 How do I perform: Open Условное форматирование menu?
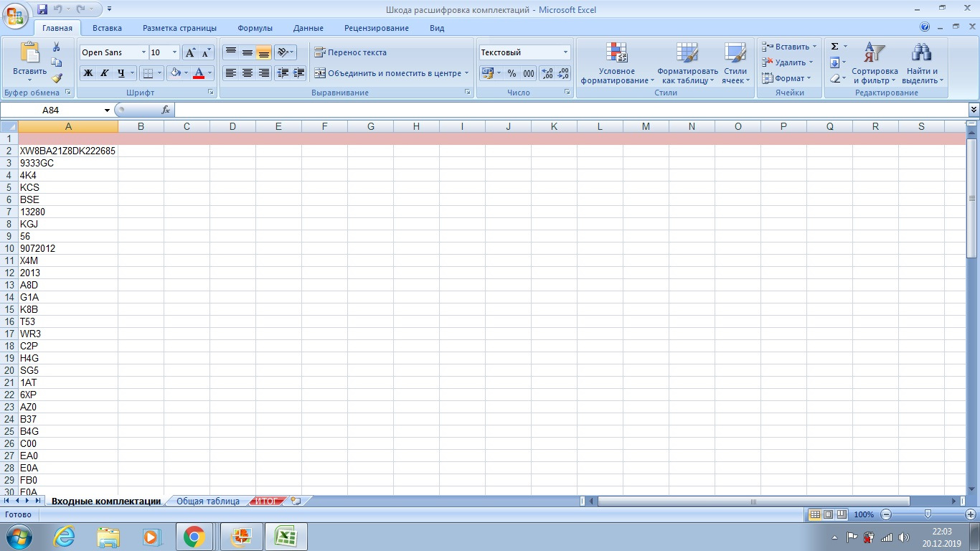pos(617,63)
